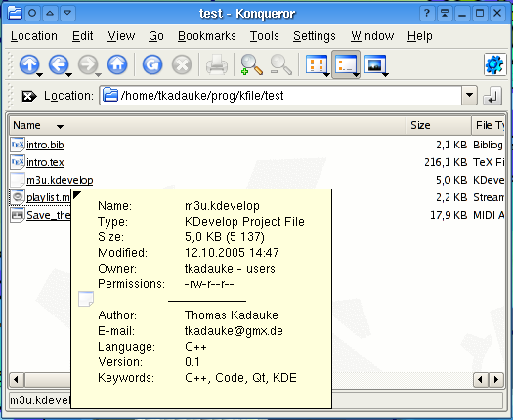Click the MIDI icon of Save_the file
This screenshot has height=420, width=513.
(x=18, y=215)
